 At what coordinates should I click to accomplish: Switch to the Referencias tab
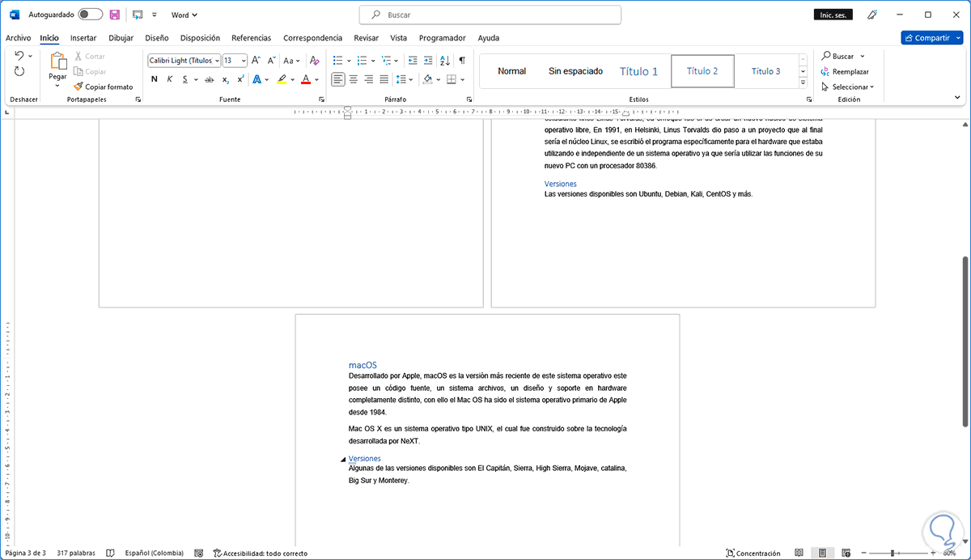(251, 38)
